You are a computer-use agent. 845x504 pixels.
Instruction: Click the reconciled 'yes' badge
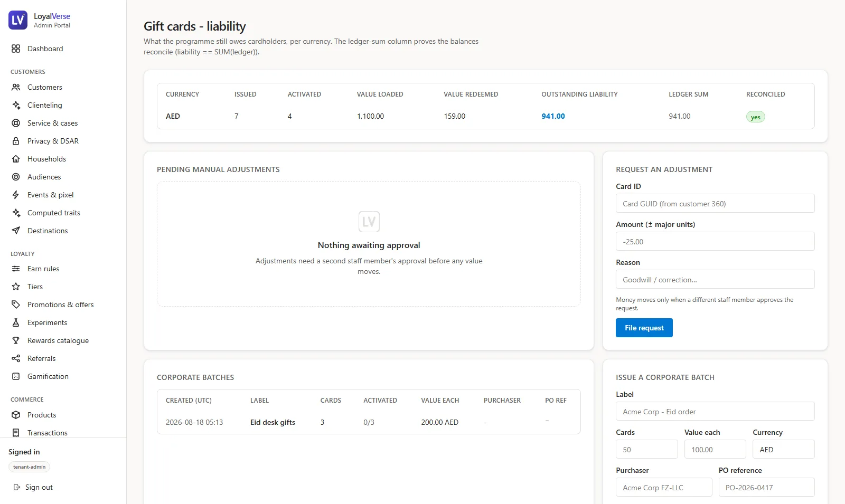coord(755,117)
